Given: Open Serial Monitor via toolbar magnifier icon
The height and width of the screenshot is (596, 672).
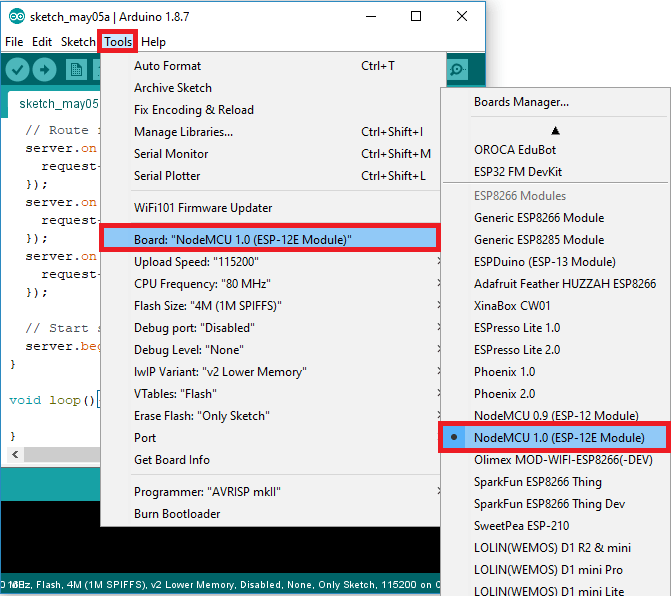Looking at the screenshot, I should coord(457,69).
